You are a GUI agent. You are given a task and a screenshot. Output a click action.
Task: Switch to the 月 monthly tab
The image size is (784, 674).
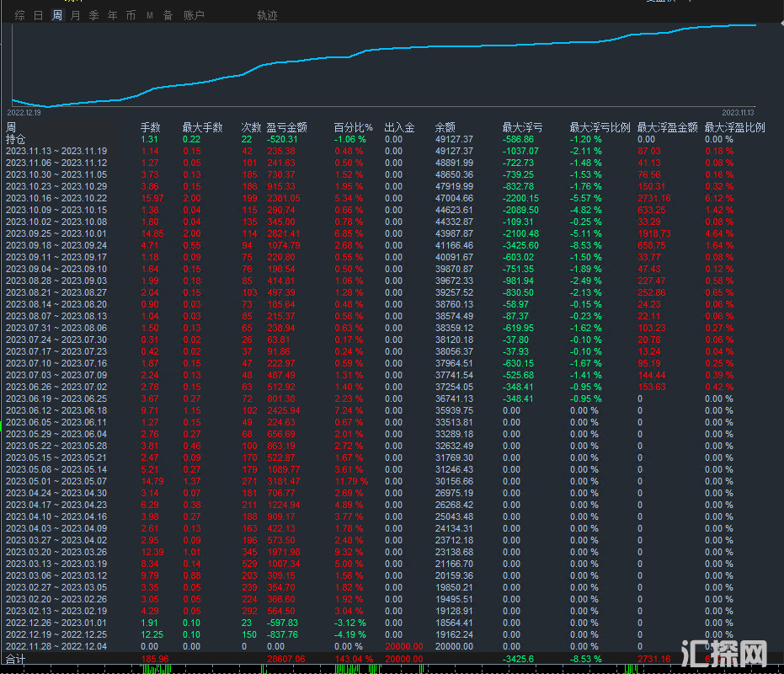[76, 15]
